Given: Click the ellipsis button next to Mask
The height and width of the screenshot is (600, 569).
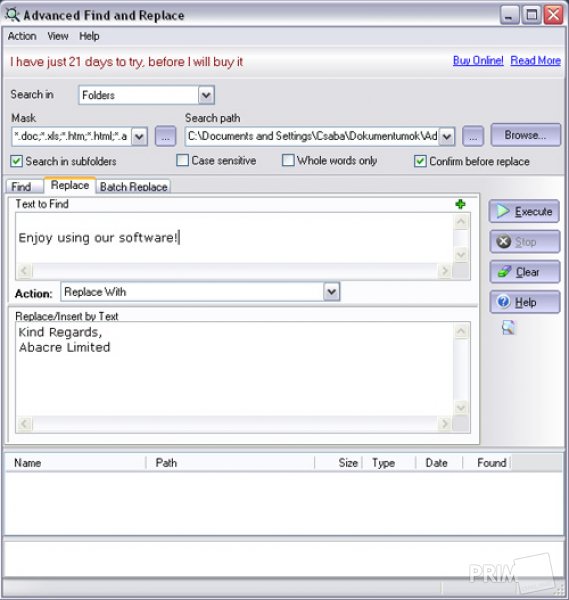Looking at the screenshot, I should click(x=165, y=136).
